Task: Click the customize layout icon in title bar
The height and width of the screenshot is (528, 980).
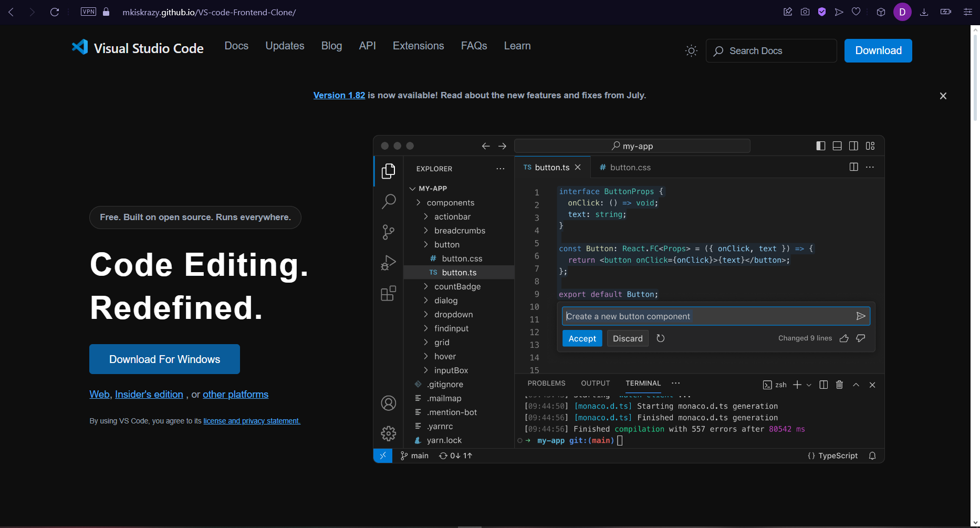Action: click(x=870, y=146)
